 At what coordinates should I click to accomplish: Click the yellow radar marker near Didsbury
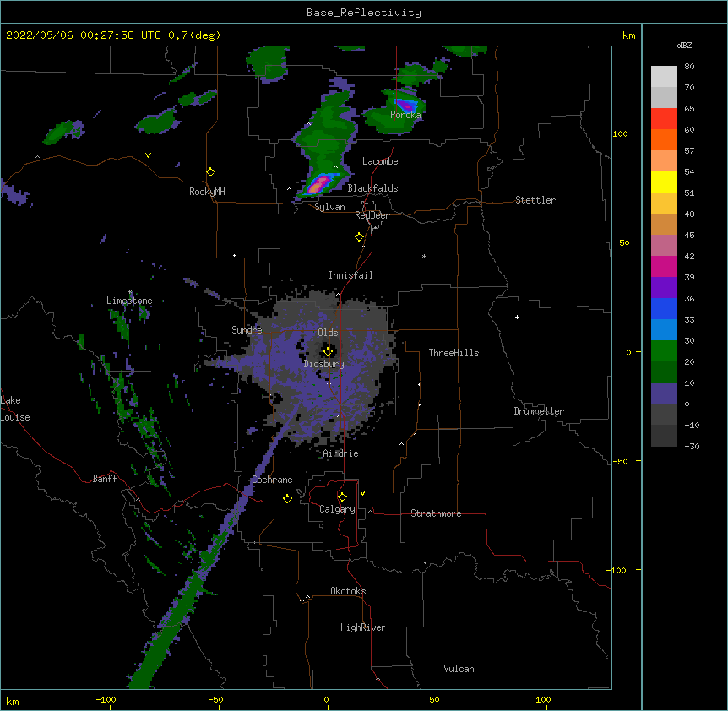[x=328, y=351]
